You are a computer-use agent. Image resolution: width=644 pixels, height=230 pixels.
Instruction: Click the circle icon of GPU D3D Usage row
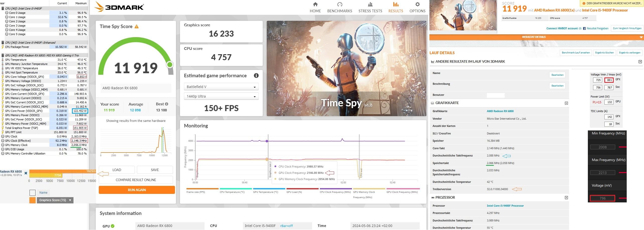(x=3, y=149)
